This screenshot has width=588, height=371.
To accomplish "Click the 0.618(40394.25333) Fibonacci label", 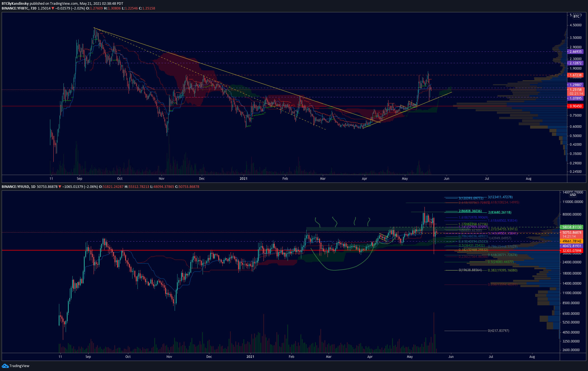I will [x=473, y=242].
